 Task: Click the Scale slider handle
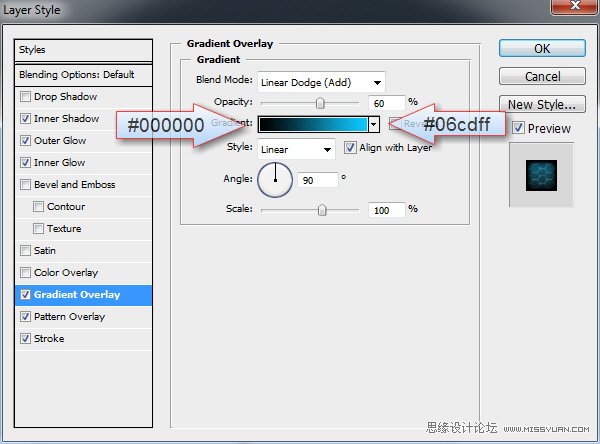322,210
